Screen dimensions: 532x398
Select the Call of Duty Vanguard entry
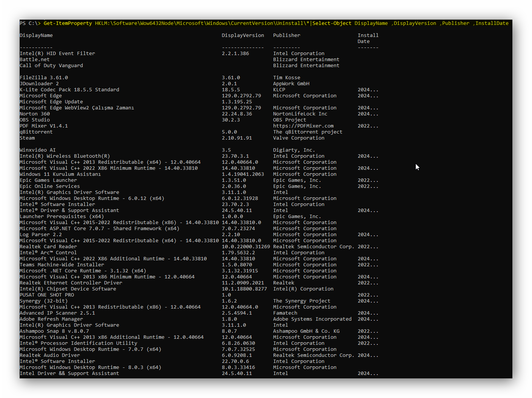51,66
